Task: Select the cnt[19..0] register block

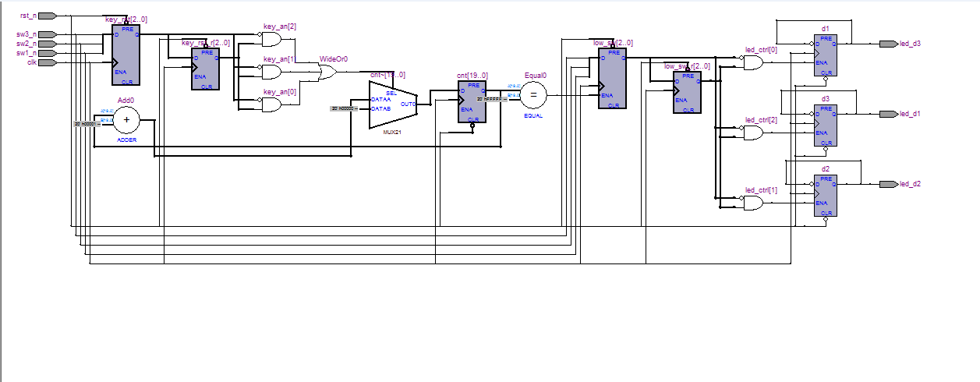Action: click(x=472, y=102)
